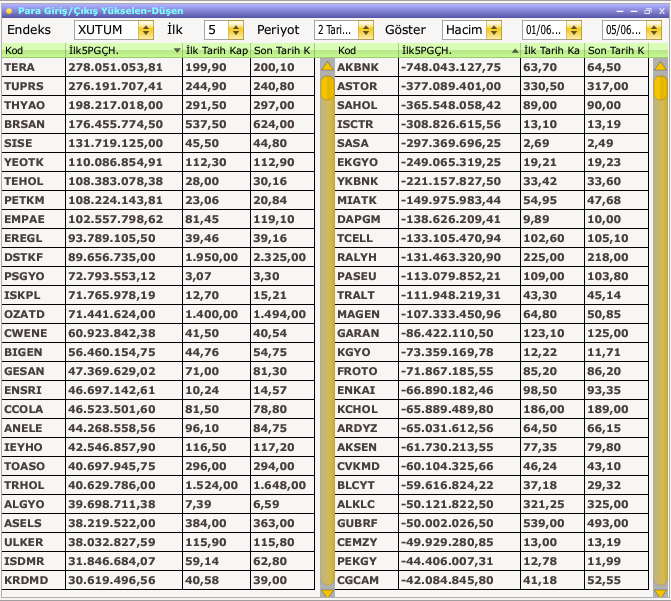Click MIATK value -149.975.983,44
This screenshot has width=671, height=601.
451,200
